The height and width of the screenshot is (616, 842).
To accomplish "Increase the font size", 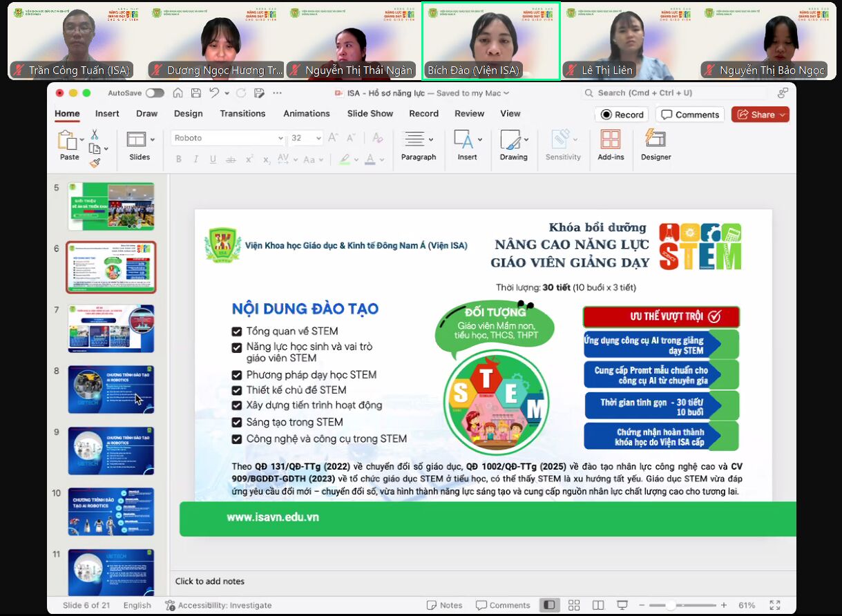I will coord(333,138).
